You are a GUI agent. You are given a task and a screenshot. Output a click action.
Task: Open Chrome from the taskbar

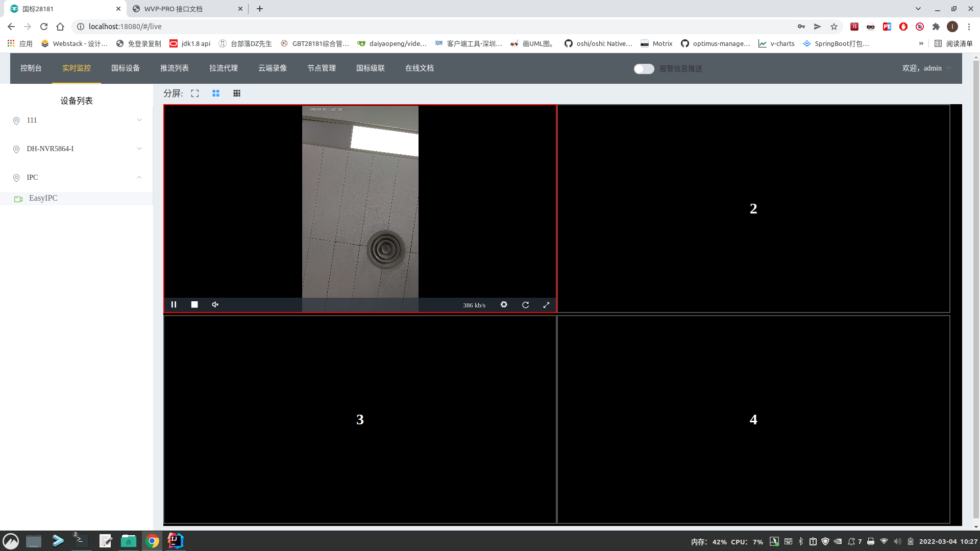(152, 541)
